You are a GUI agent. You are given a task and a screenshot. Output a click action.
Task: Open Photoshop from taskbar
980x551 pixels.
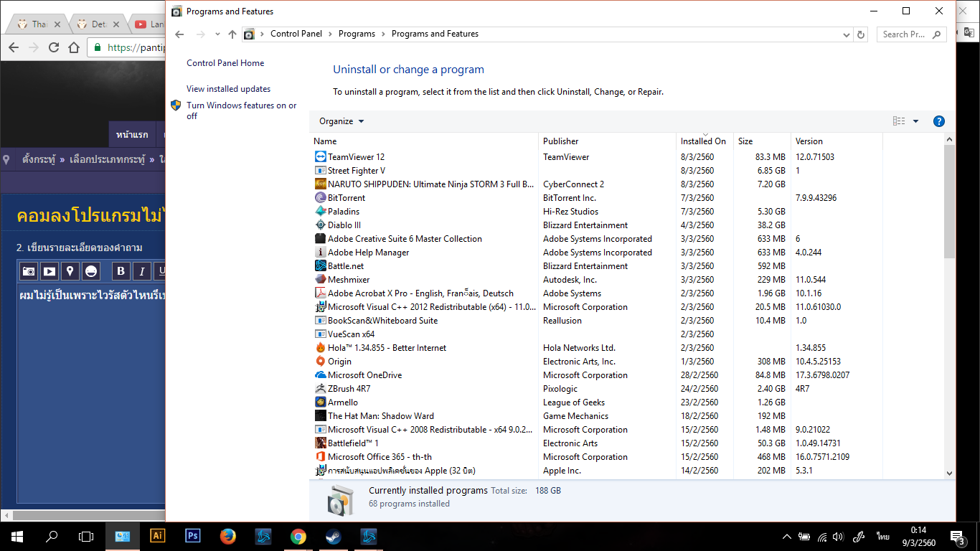coord(193,536)
